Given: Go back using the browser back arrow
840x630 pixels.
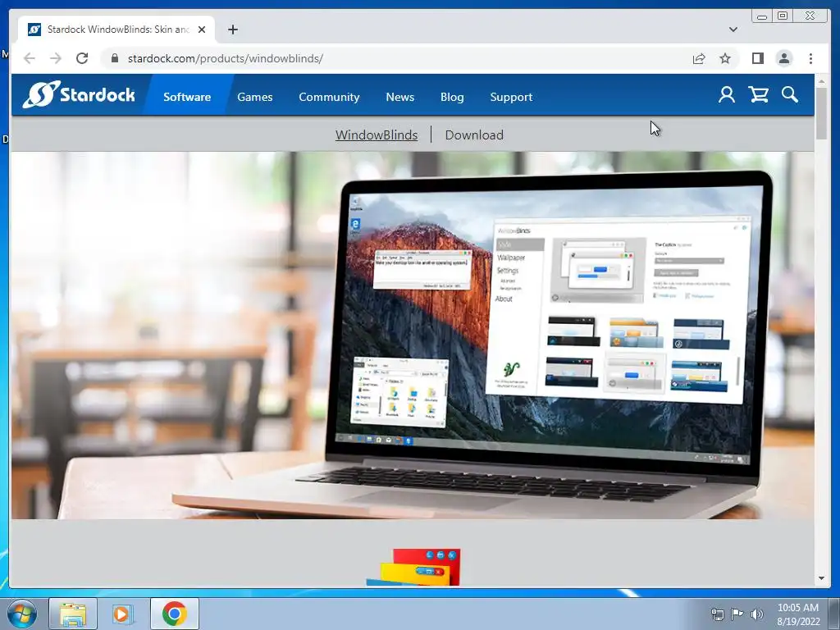Looking at the screenshot, I should (30, 58).
